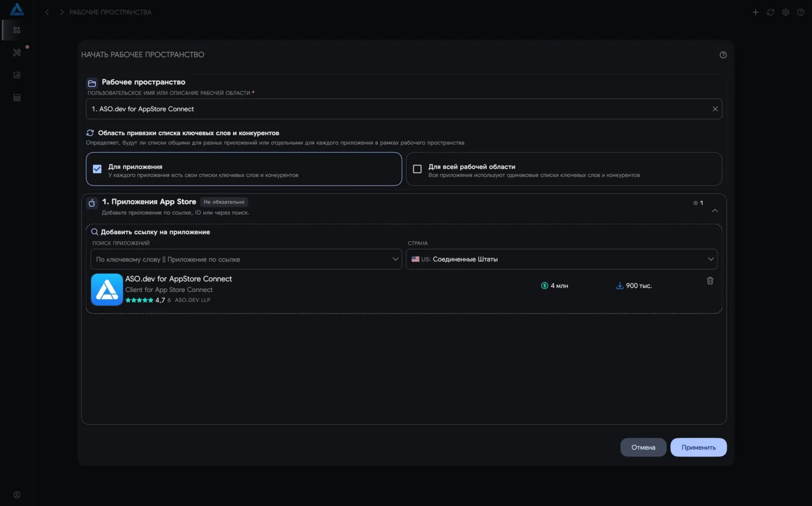Click the 4 млн revenue value
812x506 pixels.
559,286
